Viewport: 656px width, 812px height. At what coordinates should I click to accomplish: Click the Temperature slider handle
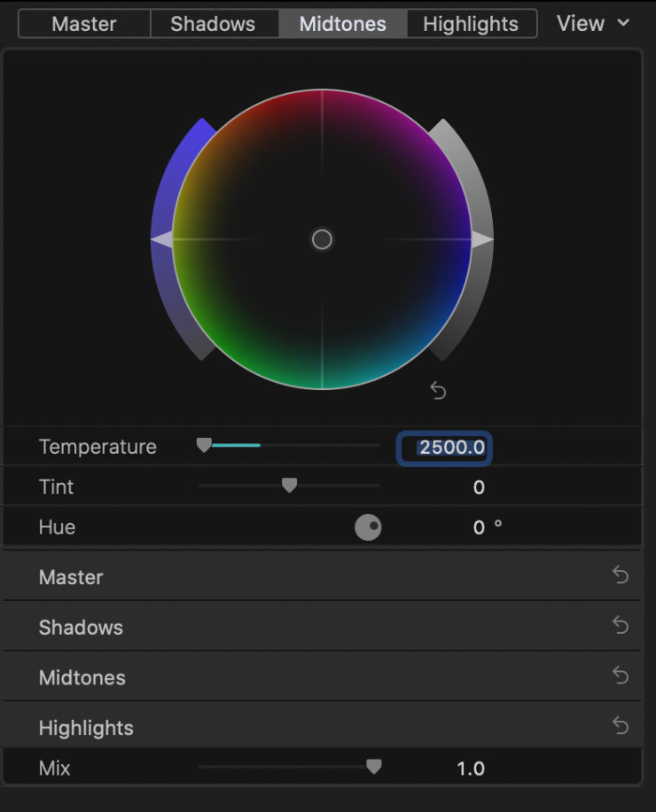[204, 446]
